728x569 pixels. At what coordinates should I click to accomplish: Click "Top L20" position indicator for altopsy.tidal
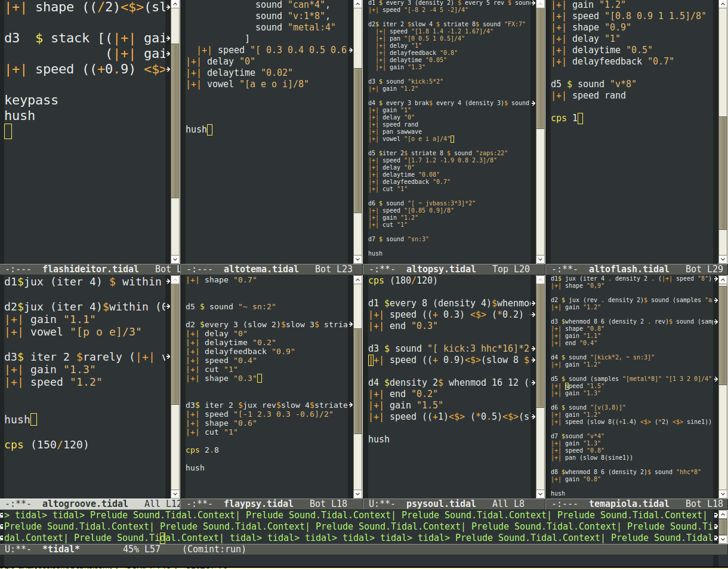pyautogui.click(x=511, y=269)
